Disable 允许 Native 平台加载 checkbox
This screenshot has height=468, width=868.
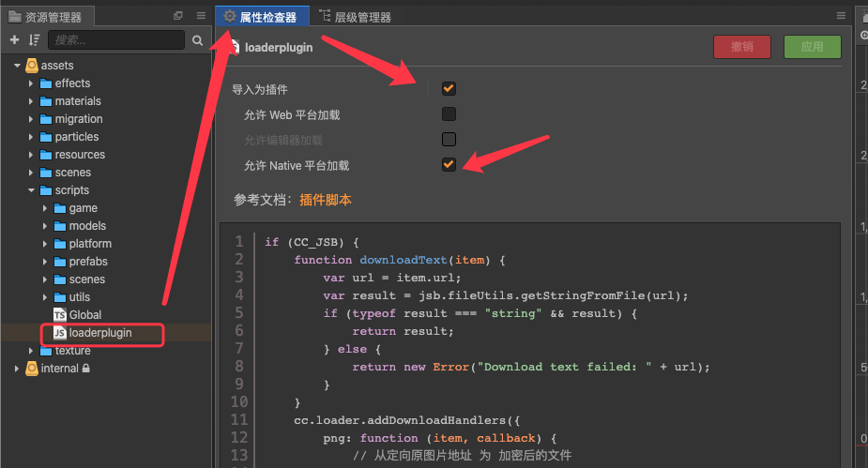(449, 165)
